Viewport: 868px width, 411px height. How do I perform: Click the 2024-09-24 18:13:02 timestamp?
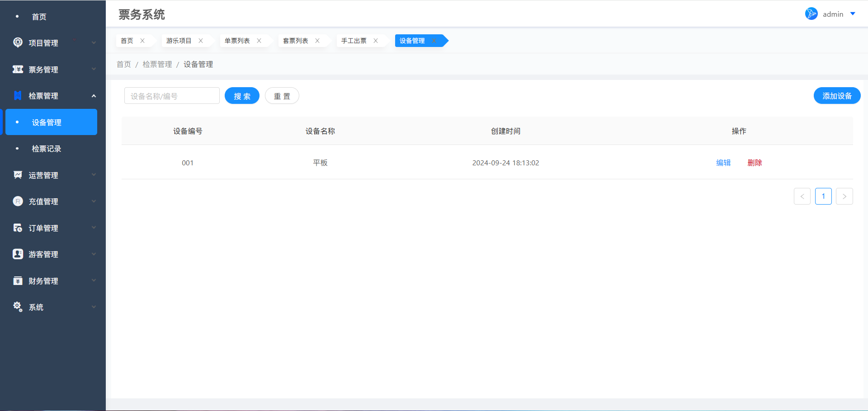coord(505,163)
